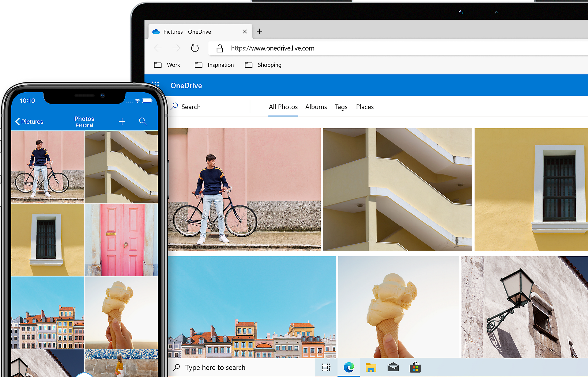This screenshot has width=588, height=377.
Task: Open a new browser tab
Action: [x=259, y=31]
